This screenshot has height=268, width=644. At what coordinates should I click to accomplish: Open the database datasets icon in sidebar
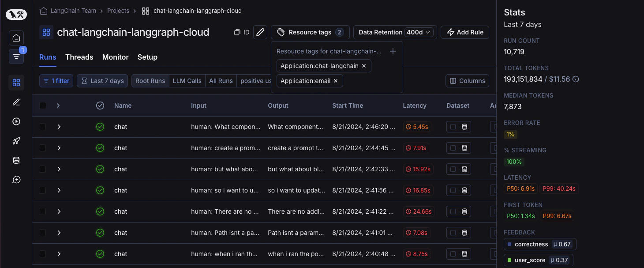pyautogui.click(x=16, y=160)
